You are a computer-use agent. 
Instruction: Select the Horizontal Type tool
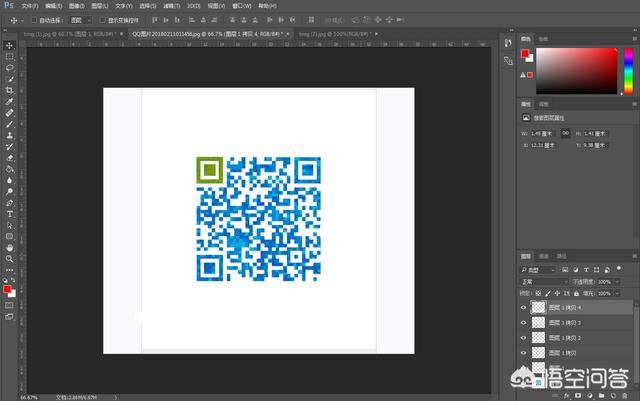pyautogui.click(x=9, y=214)
